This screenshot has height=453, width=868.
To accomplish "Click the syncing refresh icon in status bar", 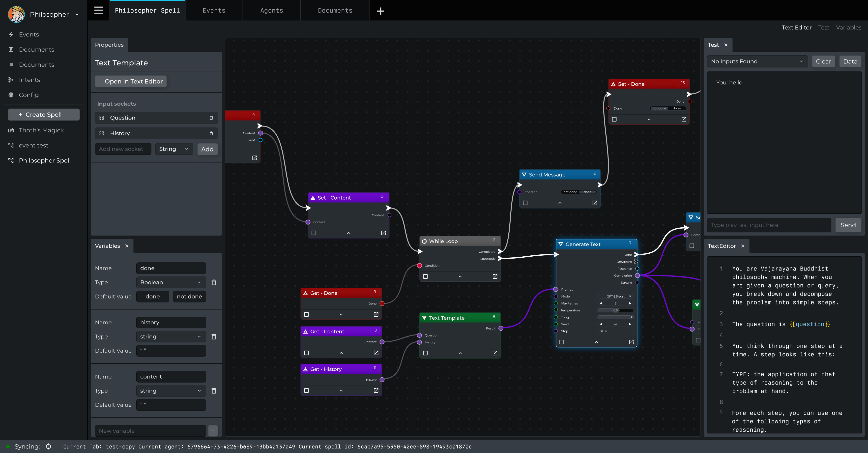I will [48, 446].
